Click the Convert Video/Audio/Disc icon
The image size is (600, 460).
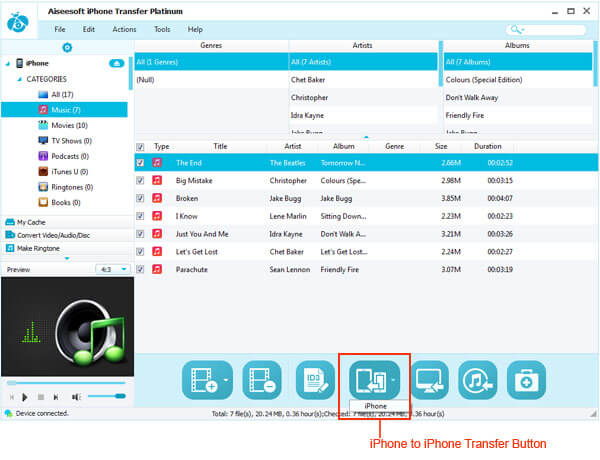tap(10, 235)
